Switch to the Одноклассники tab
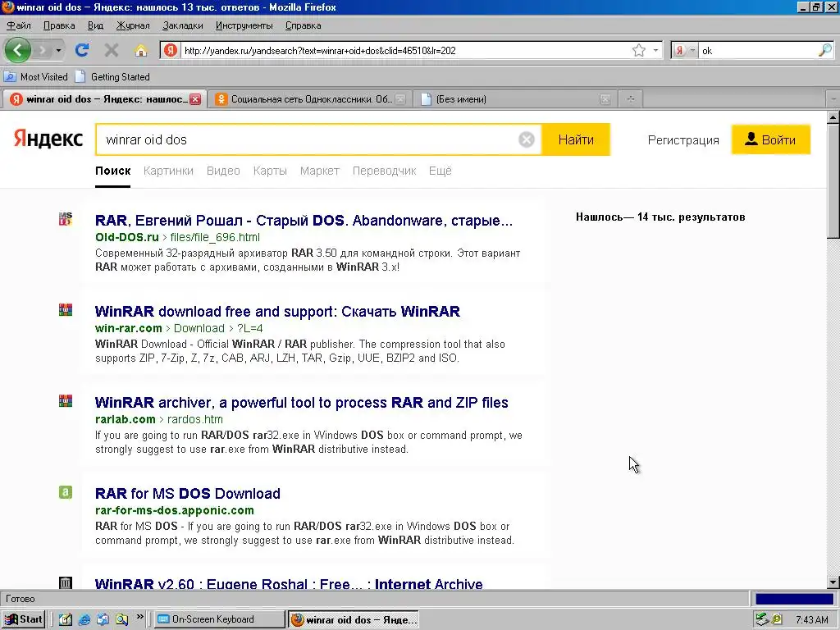The image size is (840, 630). 309,99
